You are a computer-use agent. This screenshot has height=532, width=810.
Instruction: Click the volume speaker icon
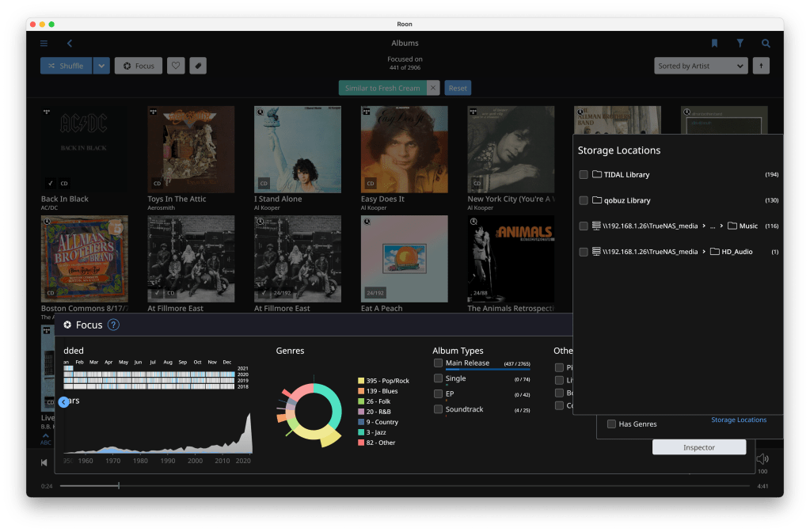point(762,459)
